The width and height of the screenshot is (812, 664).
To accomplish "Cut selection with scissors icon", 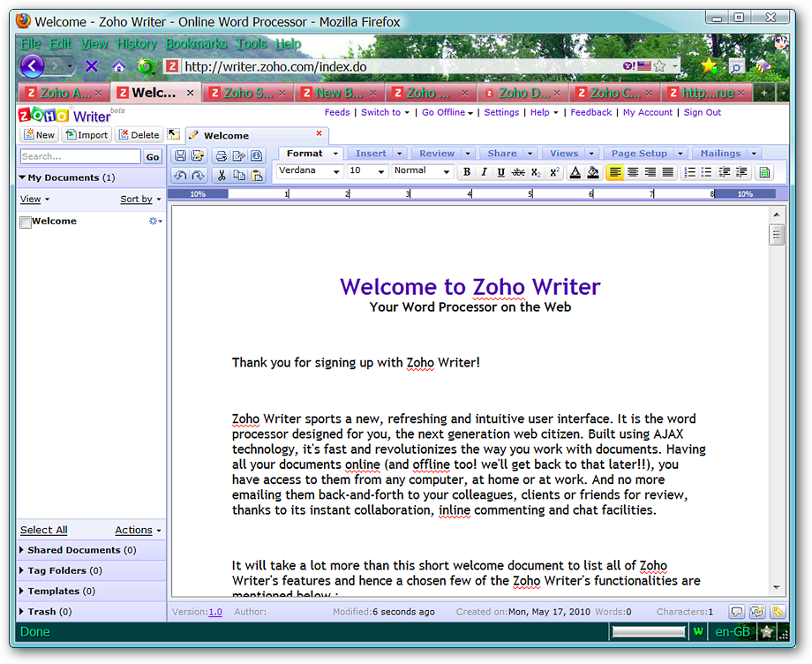I will pyautogui.click(x=222, y=175).
